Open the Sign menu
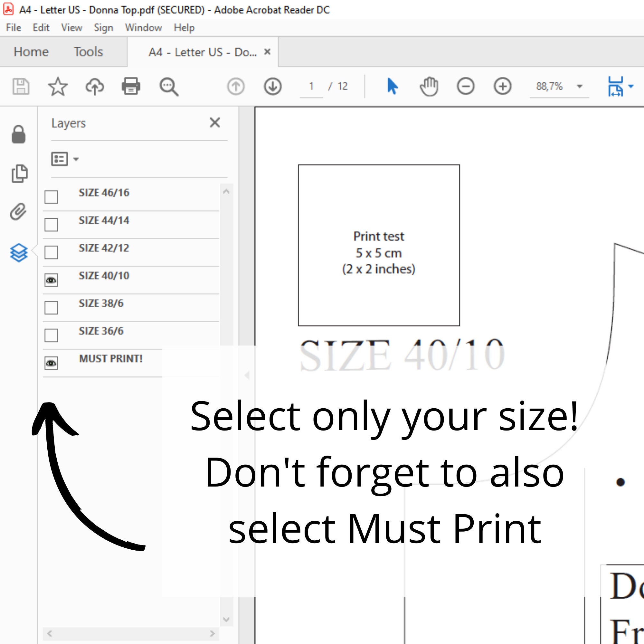Viewport: 644px width, 644px height. coord(103,28)
